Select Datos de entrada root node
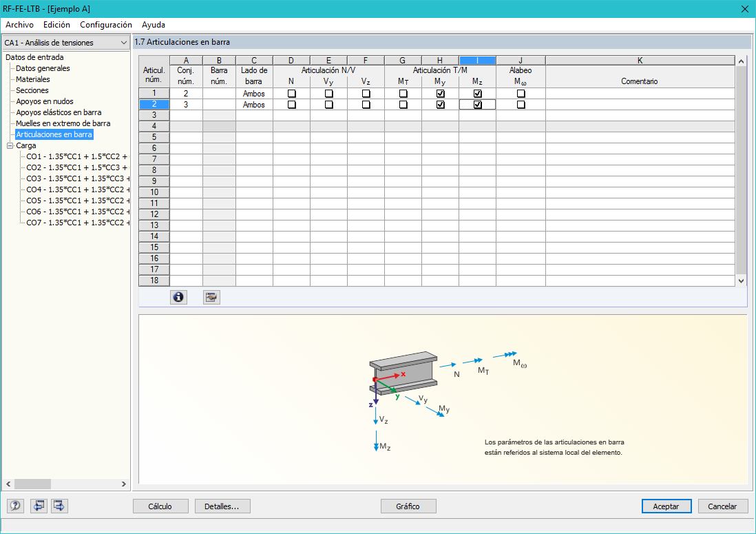This screenshot has width=756, height=534. 34,57
